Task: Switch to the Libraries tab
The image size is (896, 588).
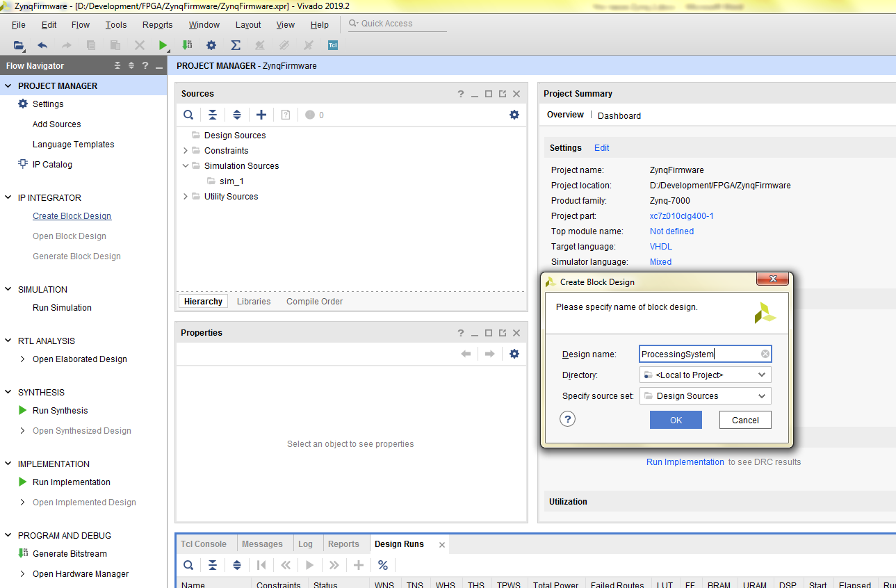Action: coord(254,302)
